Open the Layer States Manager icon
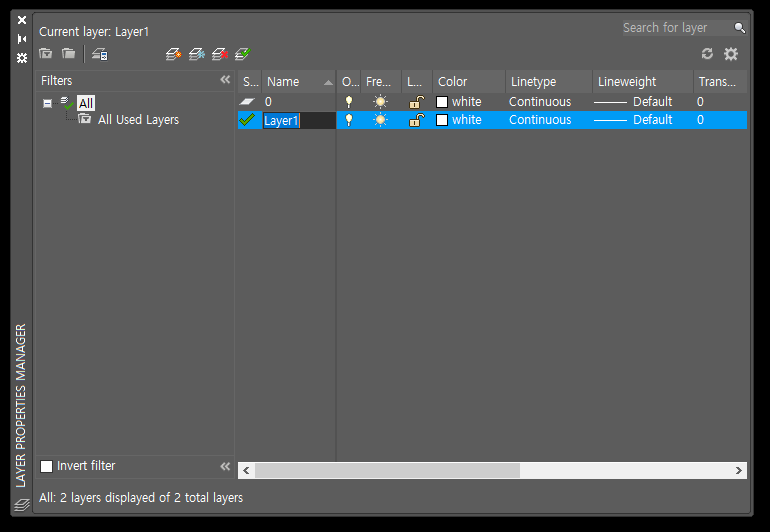This screenshot has width=770, height=532. (100, 54)
